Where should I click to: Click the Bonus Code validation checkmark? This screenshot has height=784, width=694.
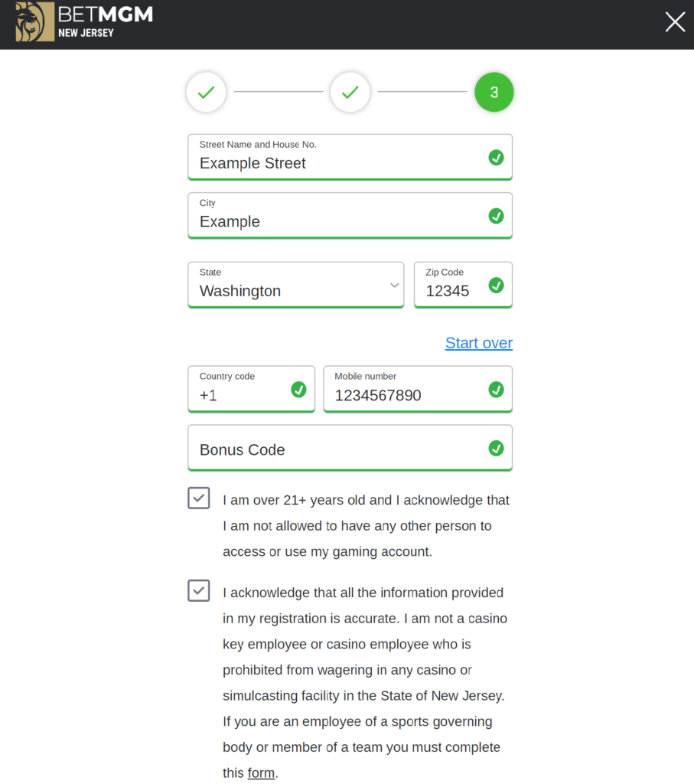pos(496,448)
